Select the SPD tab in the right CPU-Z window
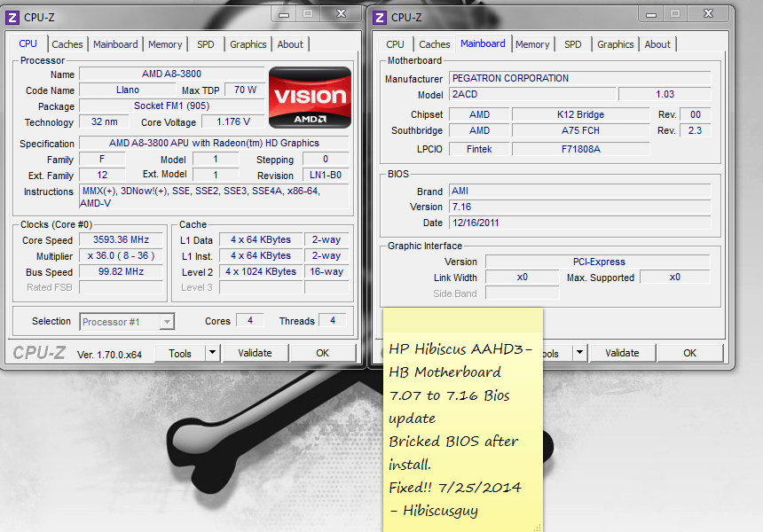Viewport: 763px width, 532px height. click(x=573, y=44)
